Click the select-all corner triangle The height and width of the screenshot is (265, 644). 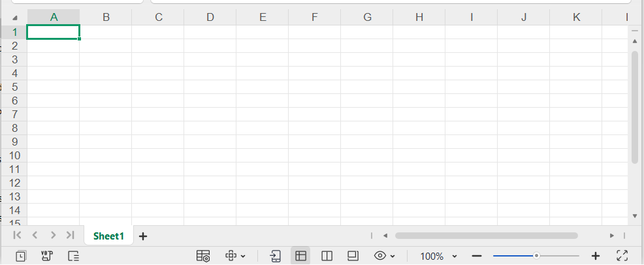(15, 18)
